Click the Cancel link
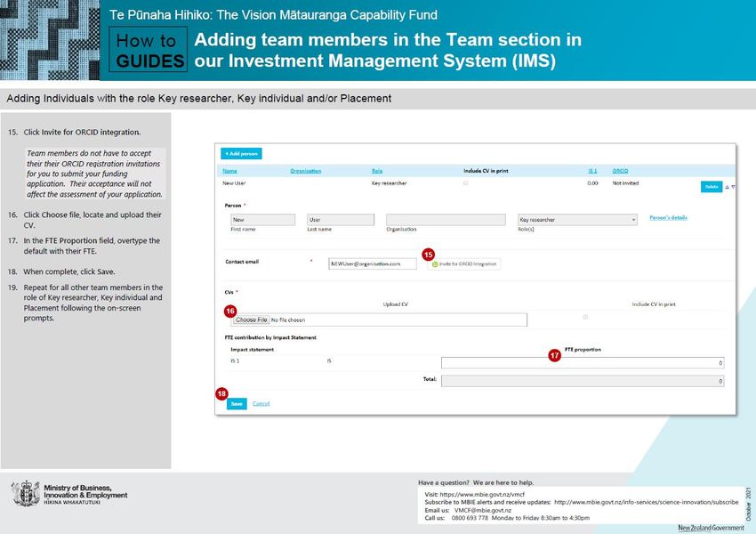 (x=261, y=404)
